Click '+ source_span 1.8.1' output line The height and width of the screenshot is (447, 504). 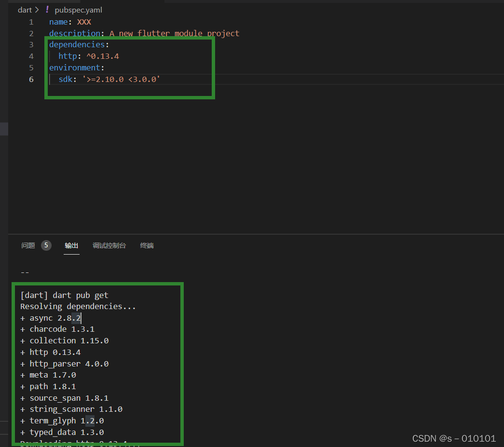pos(64,398)
